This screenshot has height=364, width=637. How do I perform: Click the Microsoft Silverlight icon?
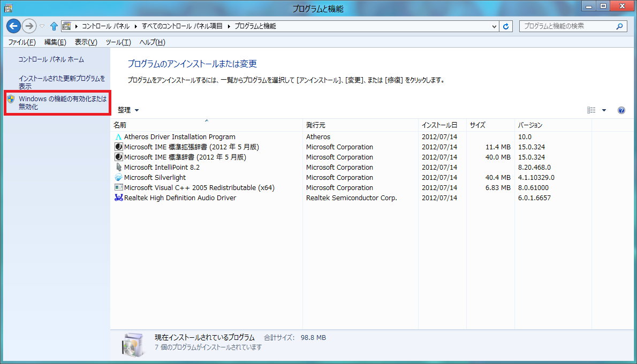[x=118, y=178]
